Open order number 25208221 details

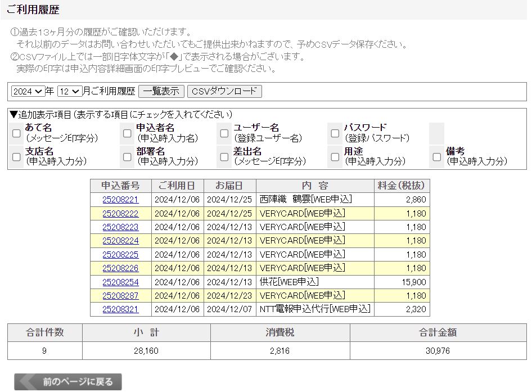coord(119,199)
